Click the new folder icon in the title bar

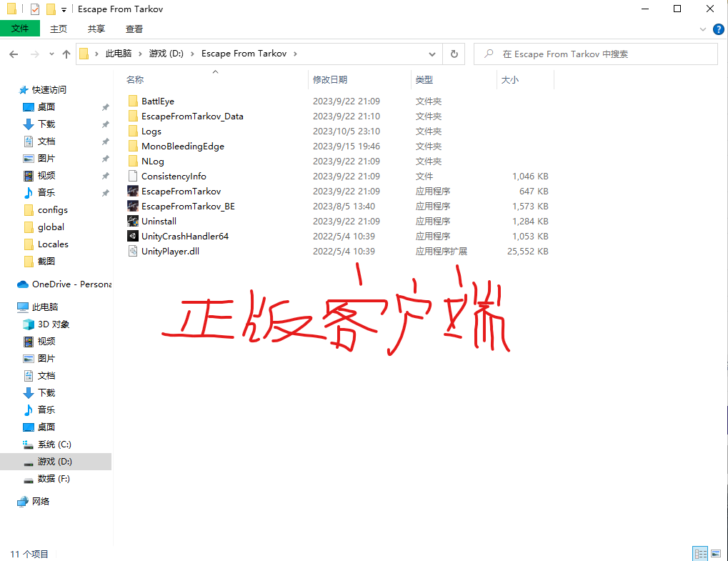(x=51, y=9)
